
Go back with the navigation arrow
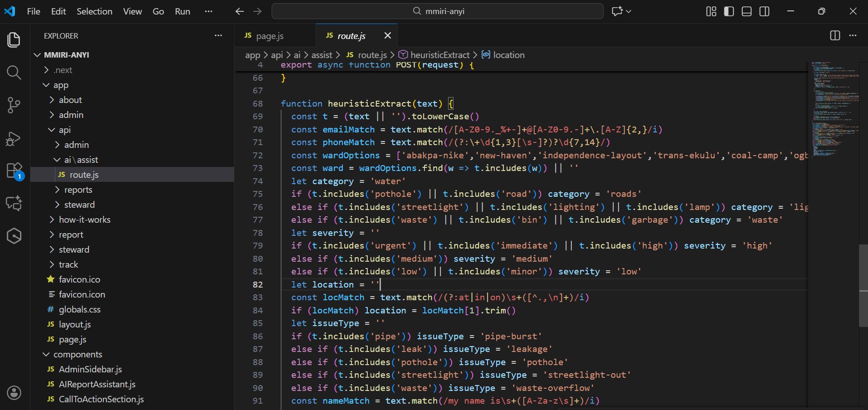click(239, 11)
